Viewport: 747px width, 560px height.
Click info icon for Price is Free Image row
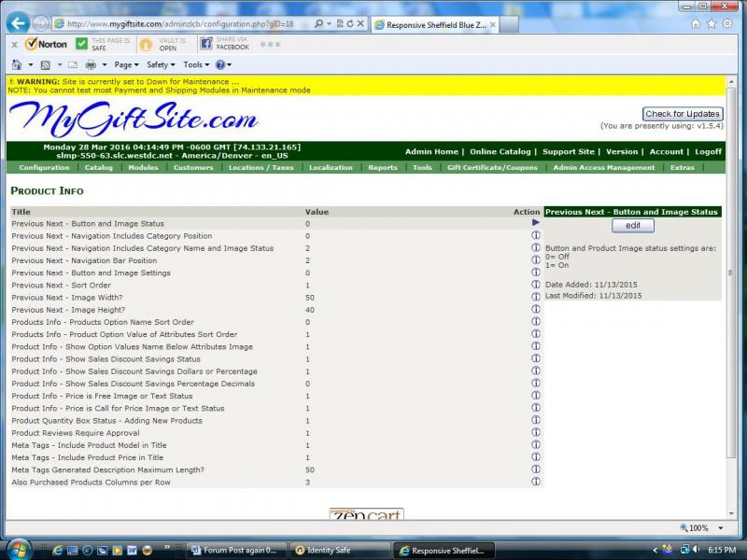pyautogui.click(x=536, y=395)
